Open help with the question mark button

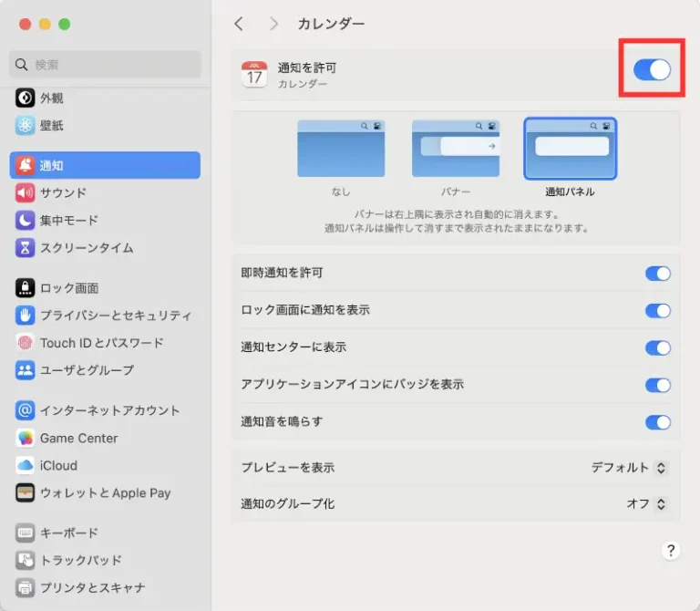(671, 550)
